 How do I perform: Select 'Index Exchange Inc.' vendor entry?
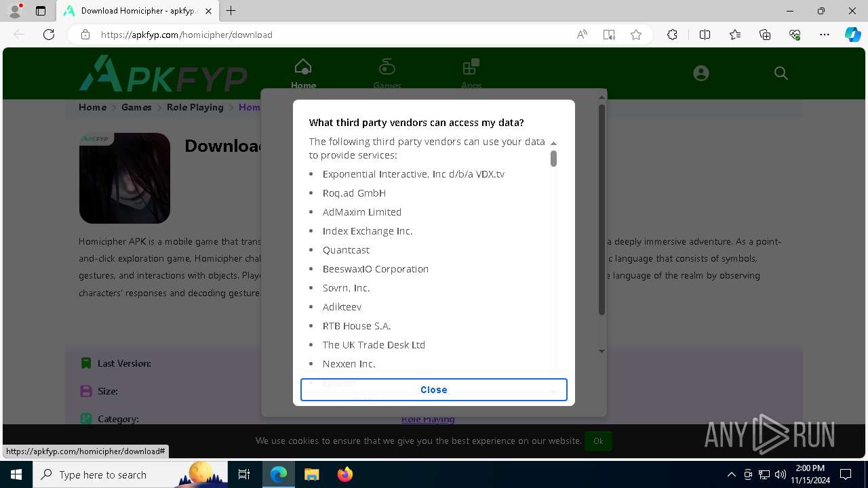coord(368,231)
